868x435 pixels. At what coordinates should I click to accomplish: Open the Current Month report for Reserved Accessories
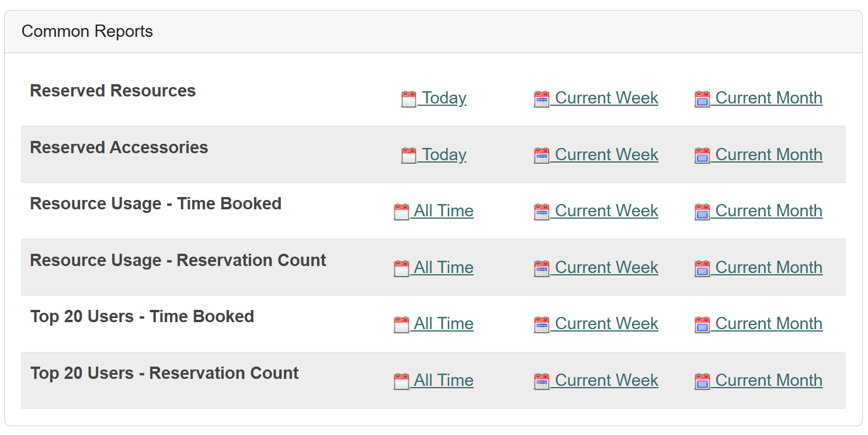(769, 154)
